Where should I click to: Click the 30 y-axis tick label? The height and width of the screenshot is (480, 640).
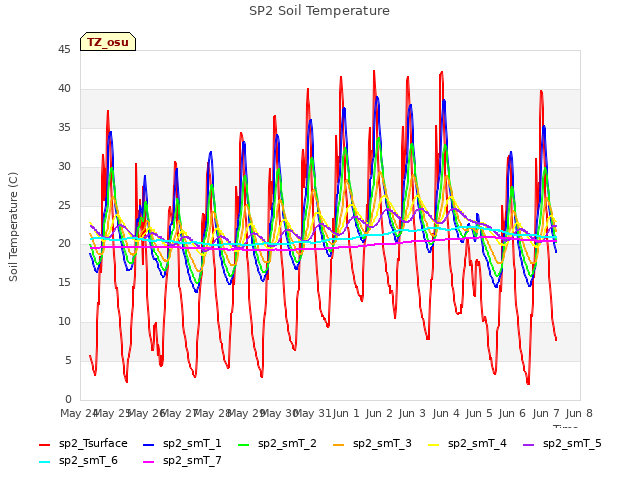(64, 167)
